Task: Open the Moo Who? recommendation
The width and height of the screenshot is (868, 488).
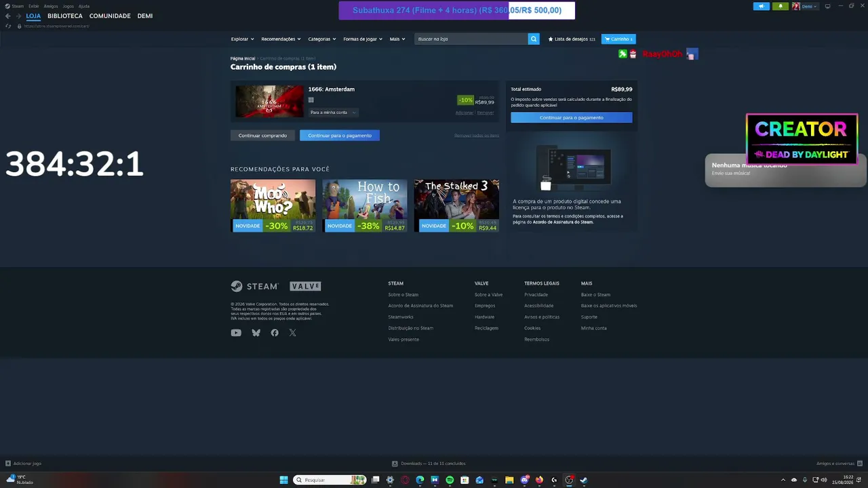Action: [273, 205]
